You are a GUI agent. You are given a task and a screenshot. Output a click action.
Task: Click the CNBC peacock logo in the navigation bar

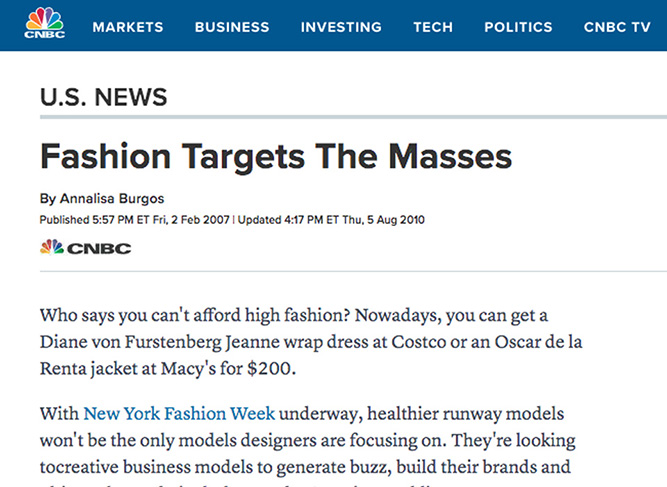[x=45, y=23]
